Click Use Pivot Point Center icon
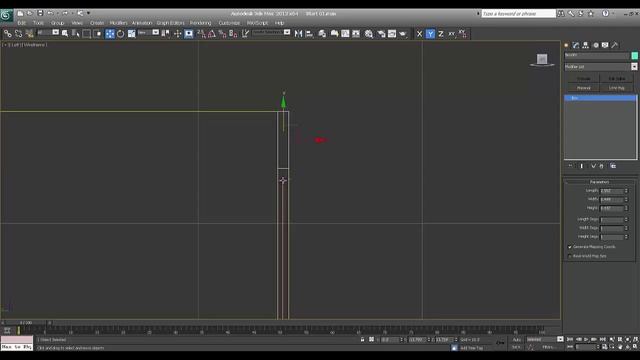 [x=166, y=34]
